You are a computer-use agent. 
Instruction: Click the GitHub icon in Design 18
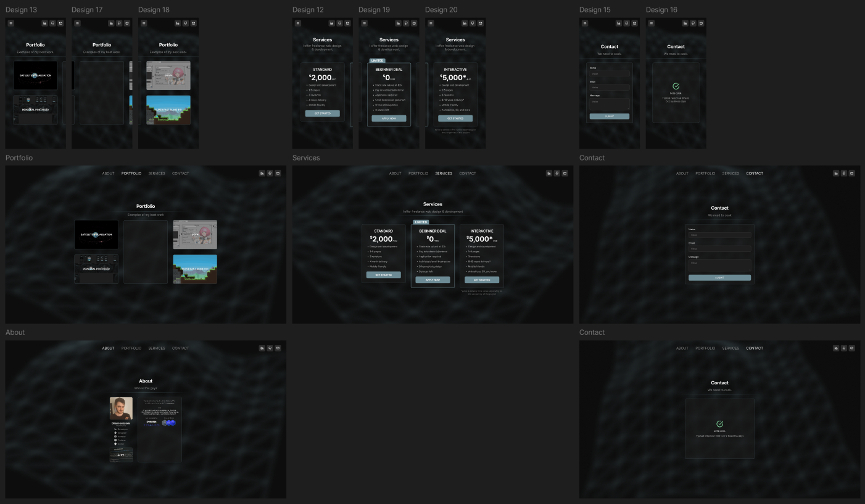[186, 23]
